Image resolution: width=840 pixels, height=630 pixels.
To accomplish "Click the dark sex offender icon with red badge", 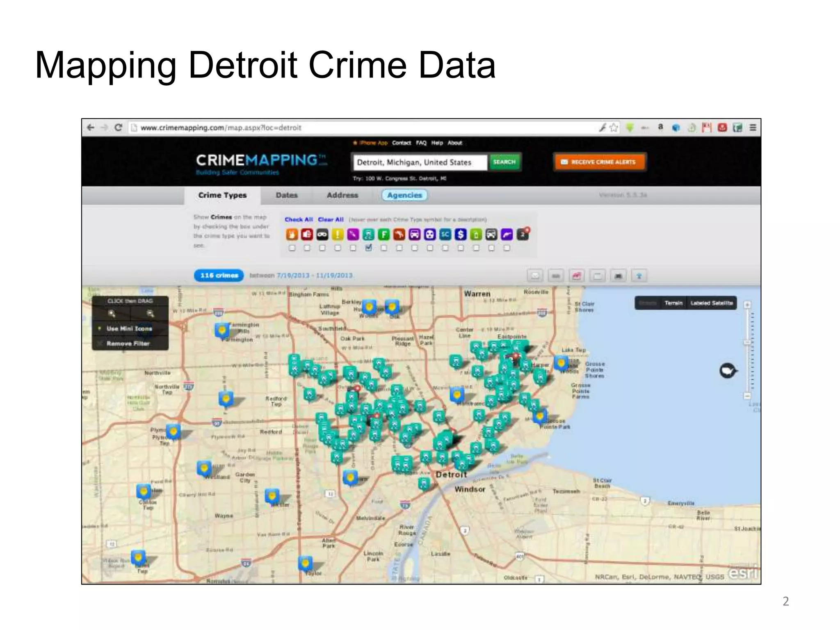I will [523, 233].
